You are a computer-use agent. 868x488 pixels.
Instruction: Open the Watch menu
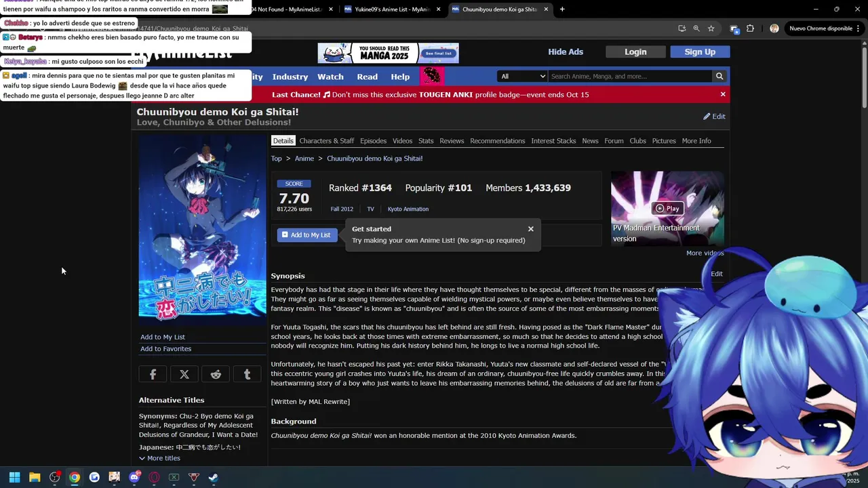(x=330, y=77)
